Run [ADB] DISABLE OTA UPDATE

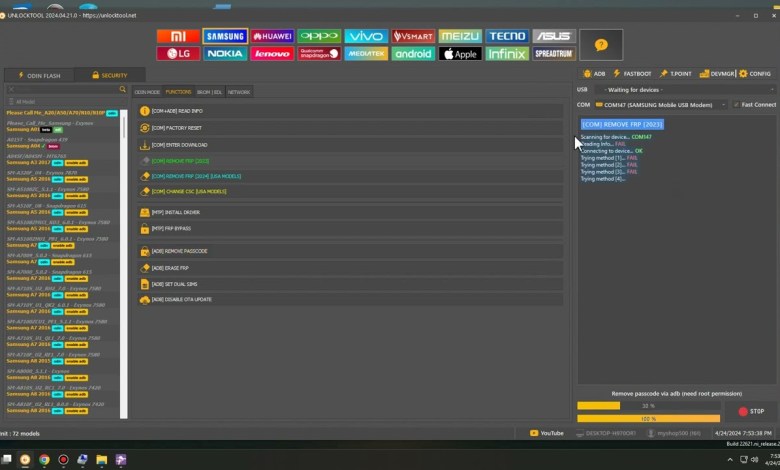coord(350,299)
